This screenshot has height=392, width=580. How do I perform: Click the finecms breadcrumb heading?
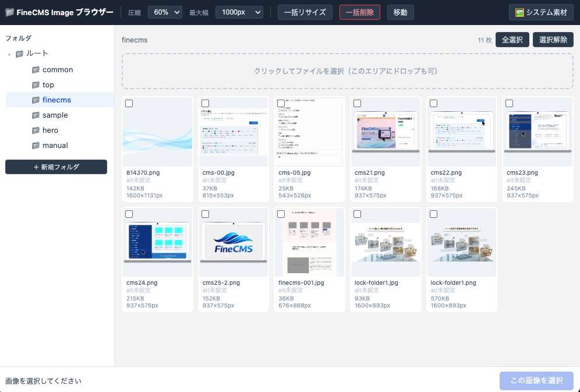click(x=135, y=40)
